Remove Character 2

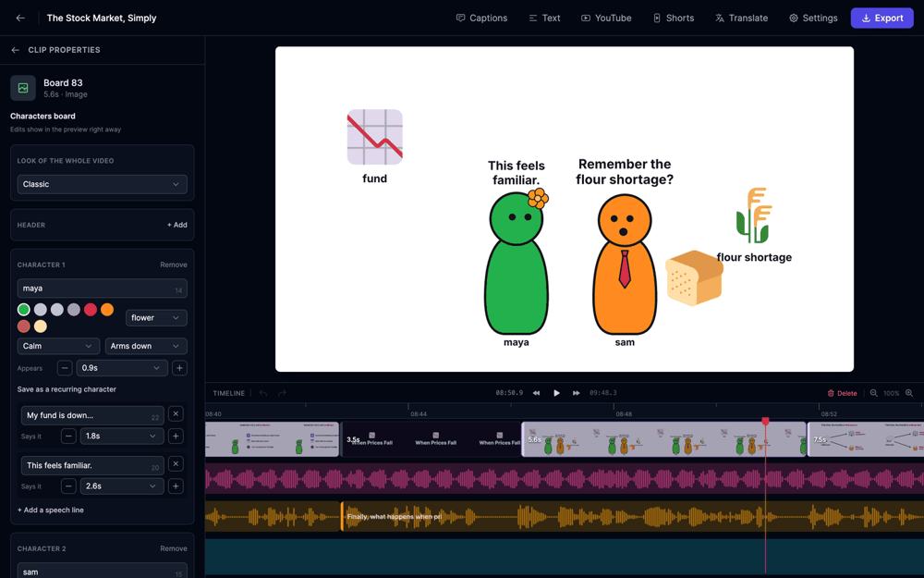point(174,548)
